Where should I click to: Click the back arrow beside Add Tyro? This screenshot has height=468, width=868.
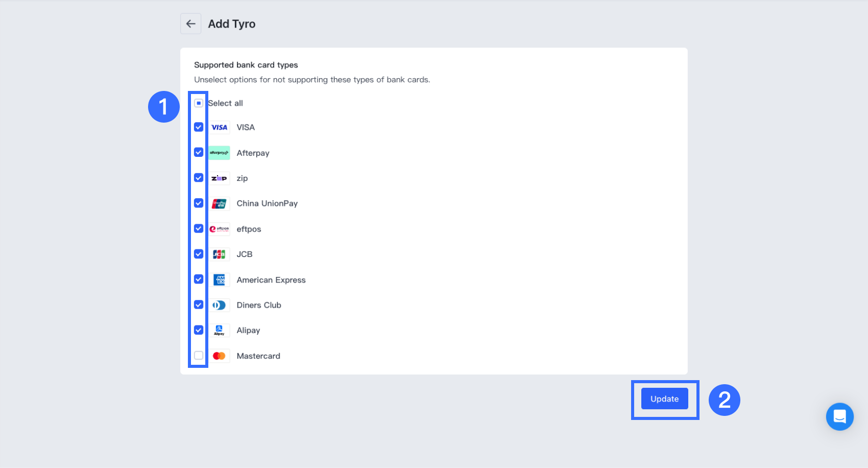[x=190, y=24]
